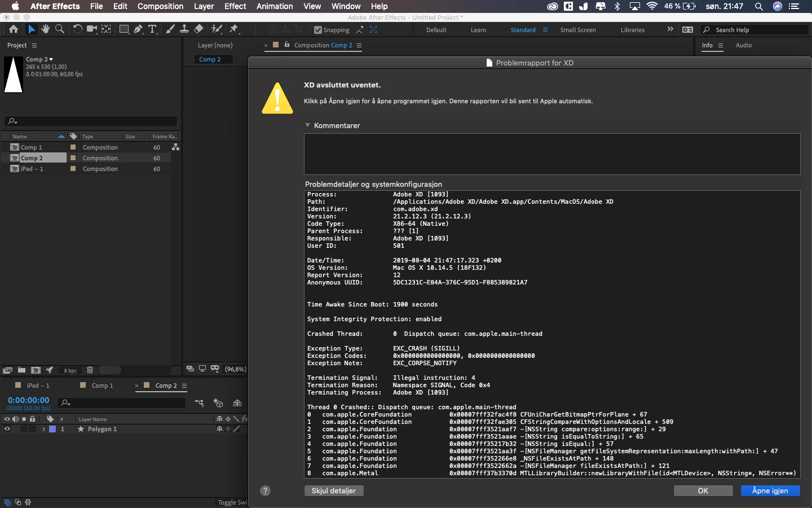Select the Pen tool
This screenshot has height=508, width=812.
(138, 29)
